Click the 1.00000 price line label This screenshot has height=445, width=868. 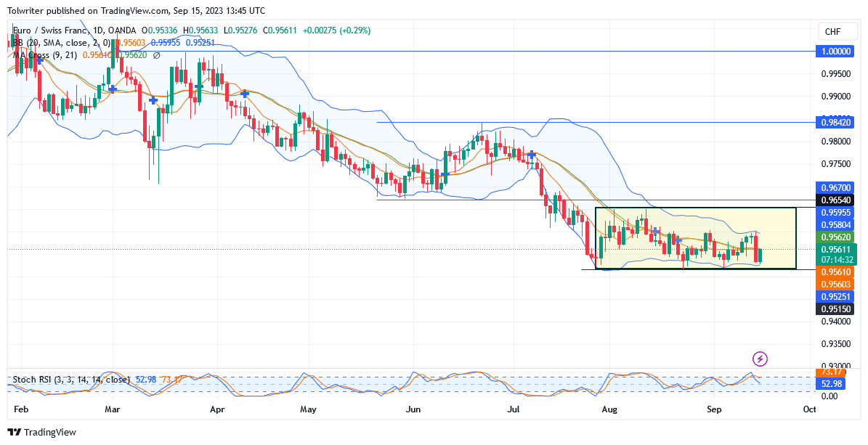[835, 51]
